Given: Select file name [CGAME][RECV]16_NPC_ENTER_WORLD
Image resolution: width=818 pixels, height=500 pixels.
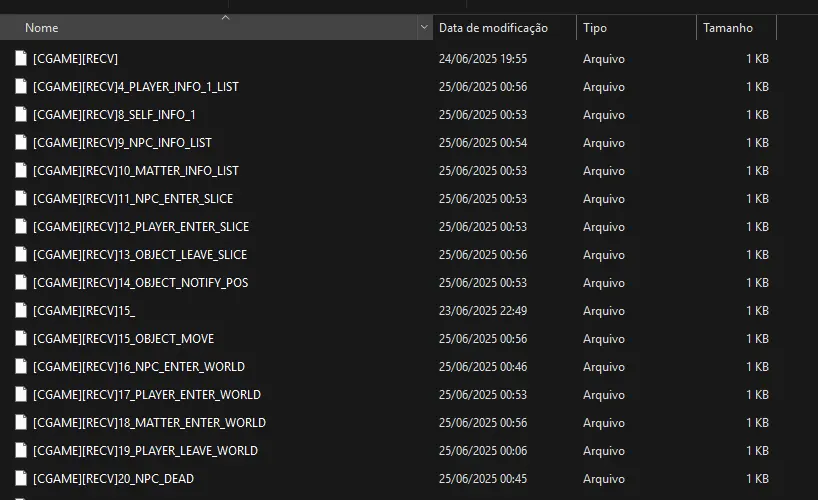Looking at the screenshot, I should 139,366.
